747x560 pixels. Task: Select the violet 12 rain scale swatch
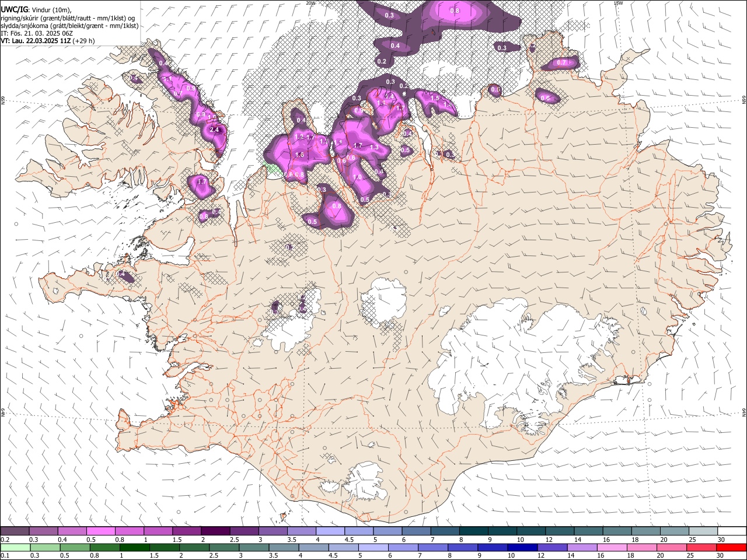552,547
